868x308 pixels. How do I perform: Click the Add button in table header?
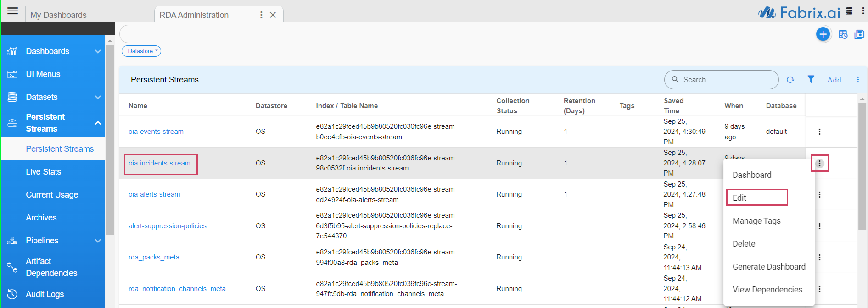click(834, 80)
